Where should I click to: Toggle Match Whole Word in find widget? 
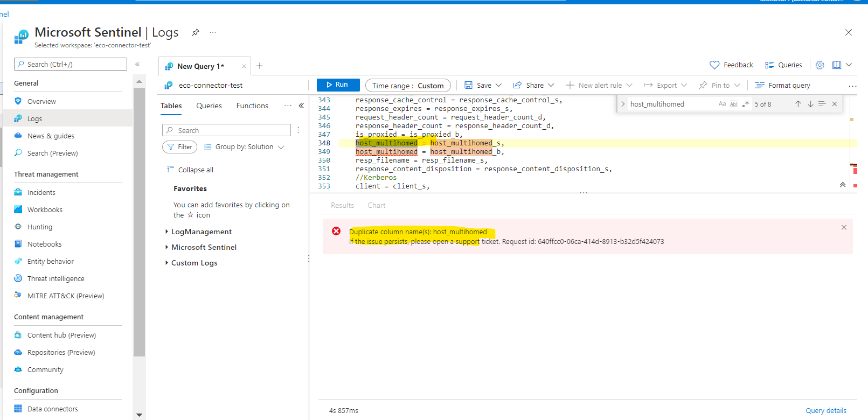734,104
